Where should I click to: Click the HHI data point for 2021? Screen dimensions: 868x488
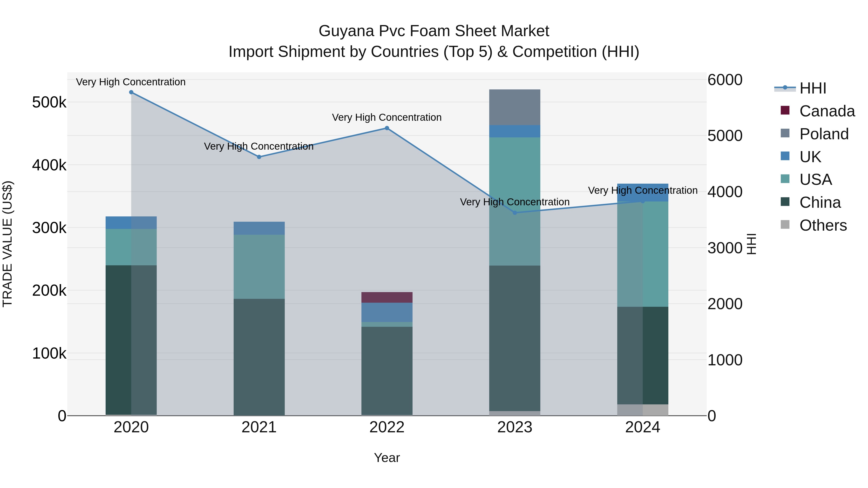coord(259,157)
